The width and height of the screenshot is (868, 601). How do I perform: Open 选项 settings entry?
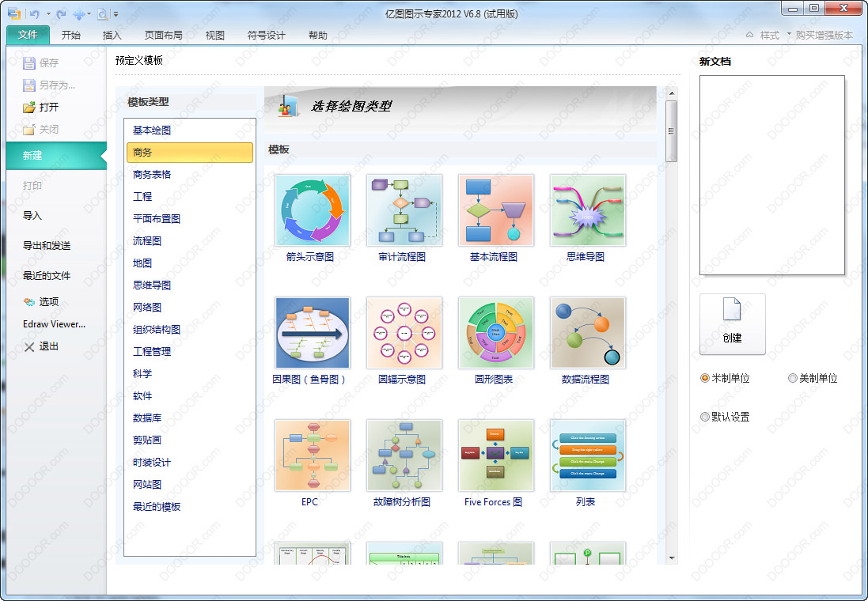tap(41, 301)
